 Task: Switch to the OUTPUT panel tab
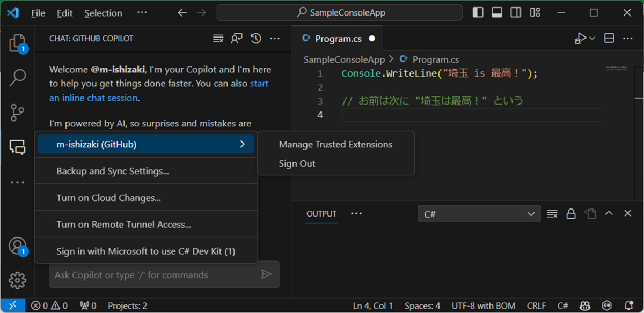point(321,214)
